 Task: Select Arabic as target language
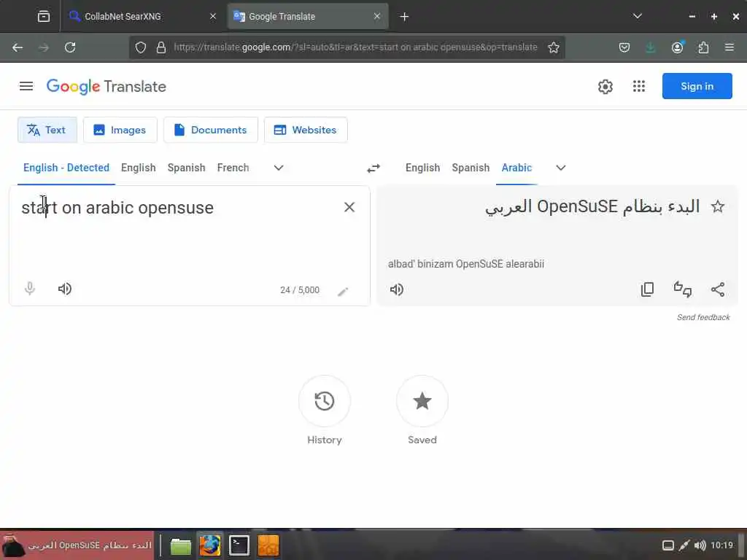pos(516,168)
